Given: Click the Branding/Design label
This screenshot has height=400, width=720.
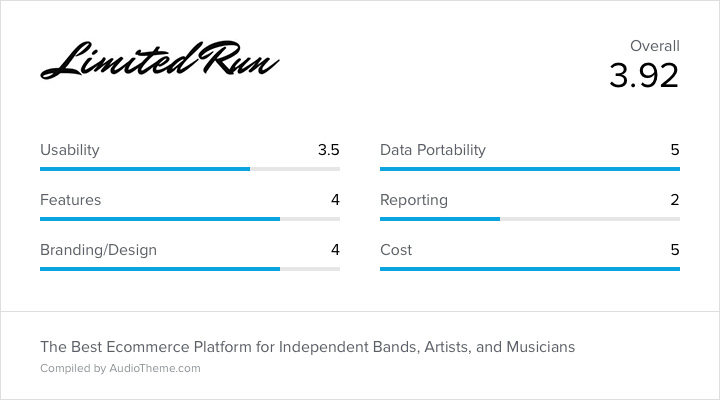Looking at the screenshot, I should (x=98, y=250).
